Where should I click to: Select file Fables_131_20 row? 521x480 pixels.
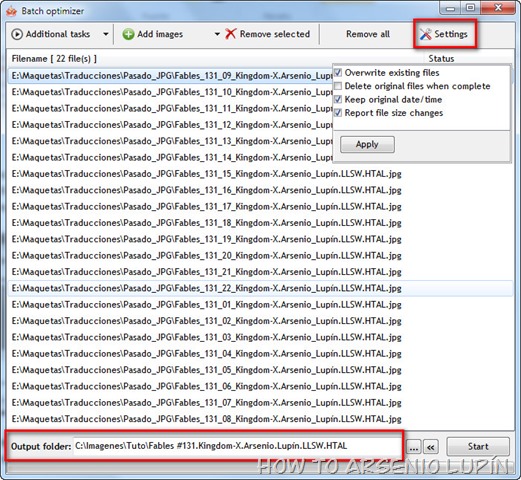(260, 255)
